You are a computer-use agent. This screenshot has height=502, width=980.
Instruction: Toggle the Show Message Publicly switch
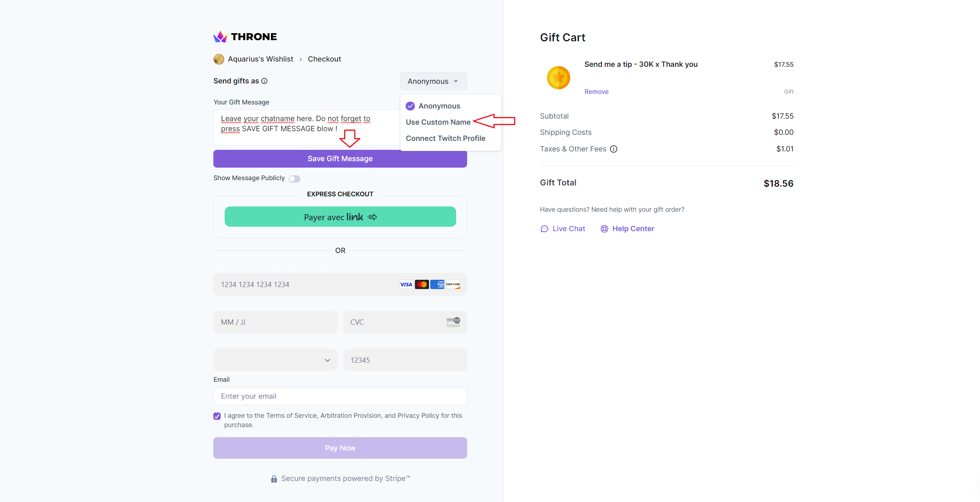294,179
